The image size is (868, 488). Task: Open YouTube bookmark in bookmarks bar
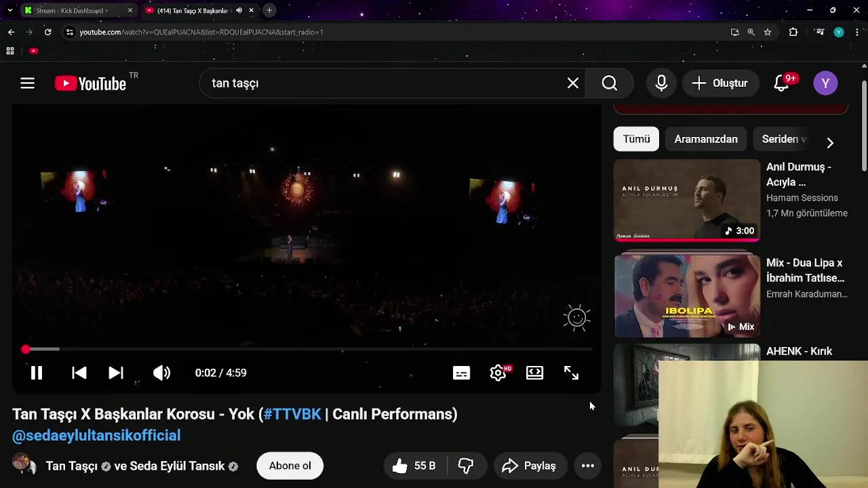pos(34,51)
